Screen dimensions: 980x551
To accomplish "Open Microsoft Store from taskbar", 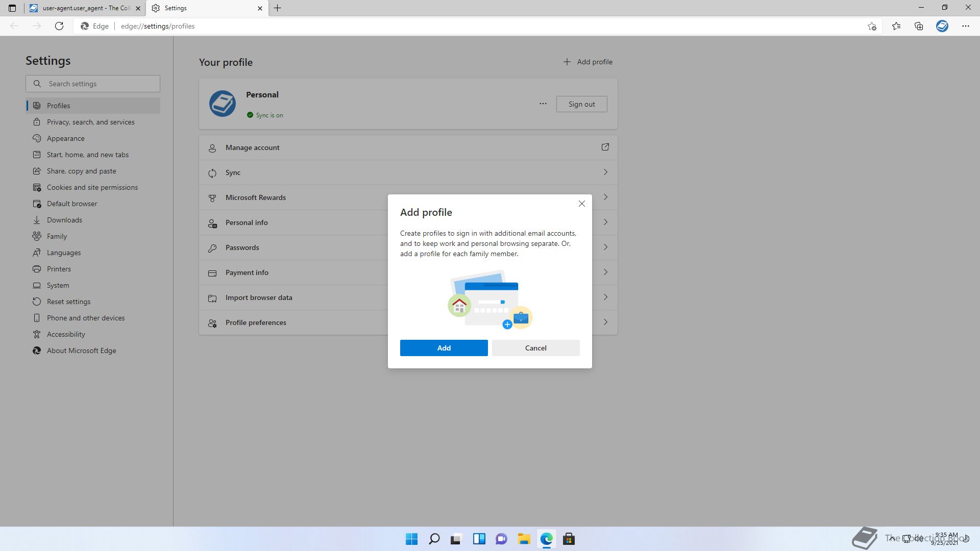I will (569, 539).
